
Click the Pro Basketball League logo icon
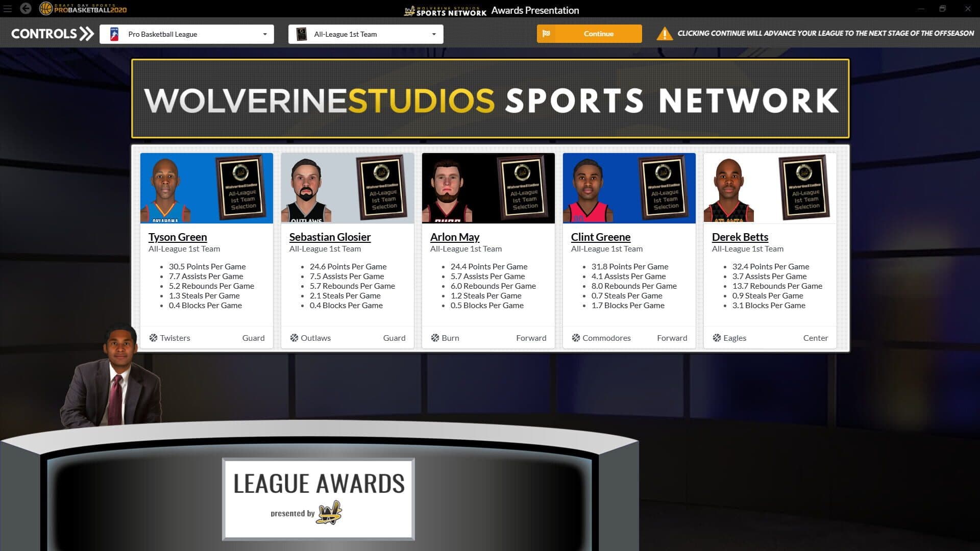(114, 34)
